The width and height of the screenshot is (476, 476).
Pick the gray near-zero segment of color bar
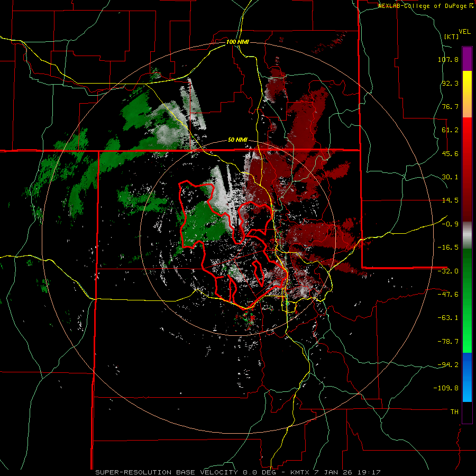click(x=467, y=235)
